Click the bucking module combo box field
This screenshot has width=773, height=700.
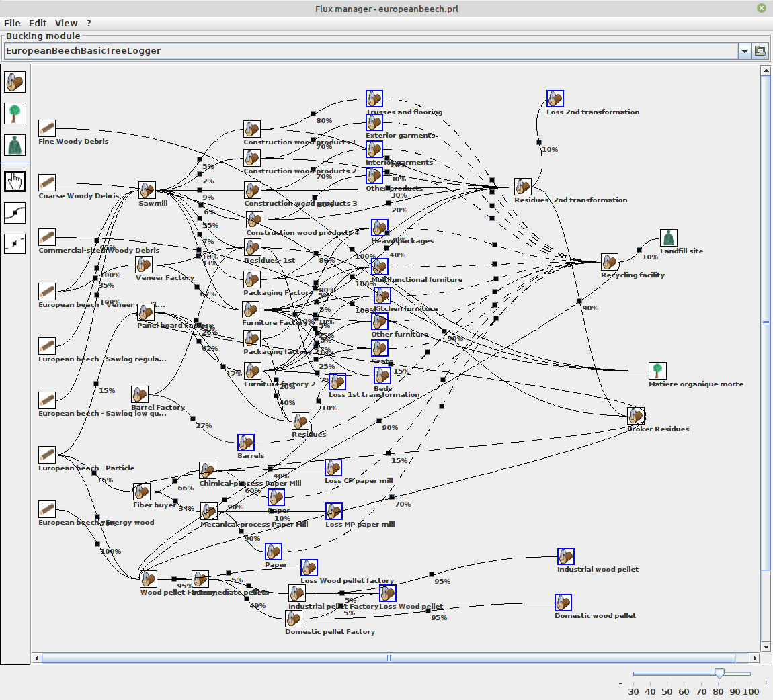coord(371,51)
